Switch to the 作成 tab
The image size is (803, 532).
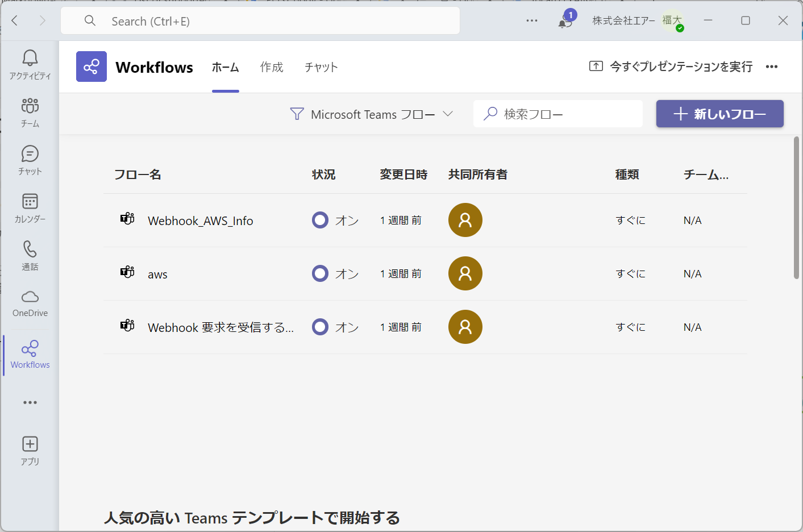272,67
